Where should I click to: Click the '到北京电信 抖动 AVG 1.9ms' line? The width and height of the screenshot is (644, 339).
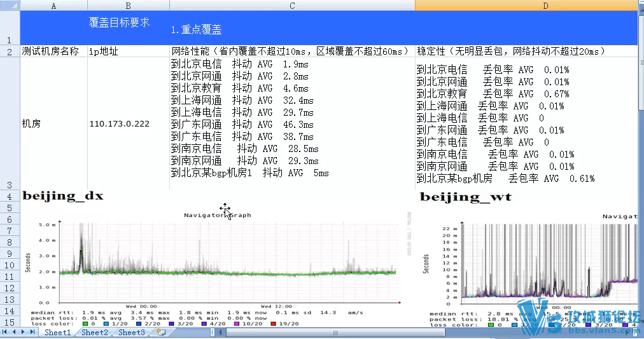tap(240, 64)
